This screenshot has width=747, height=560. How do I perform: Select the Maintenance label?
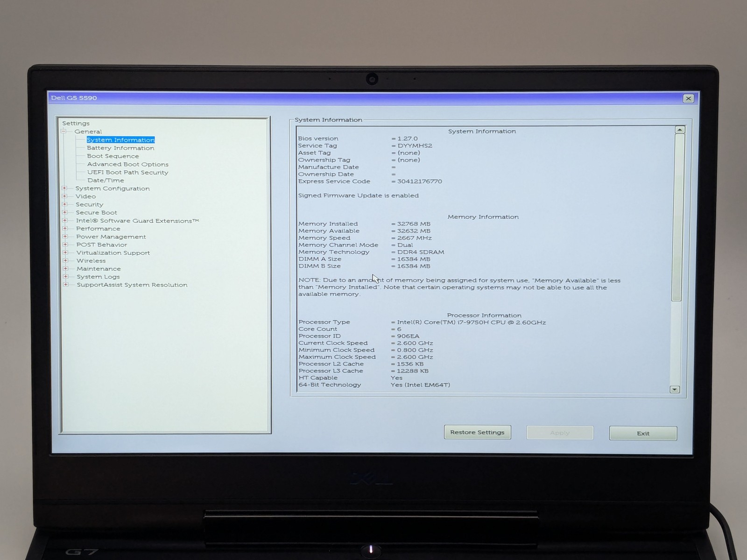99,269
